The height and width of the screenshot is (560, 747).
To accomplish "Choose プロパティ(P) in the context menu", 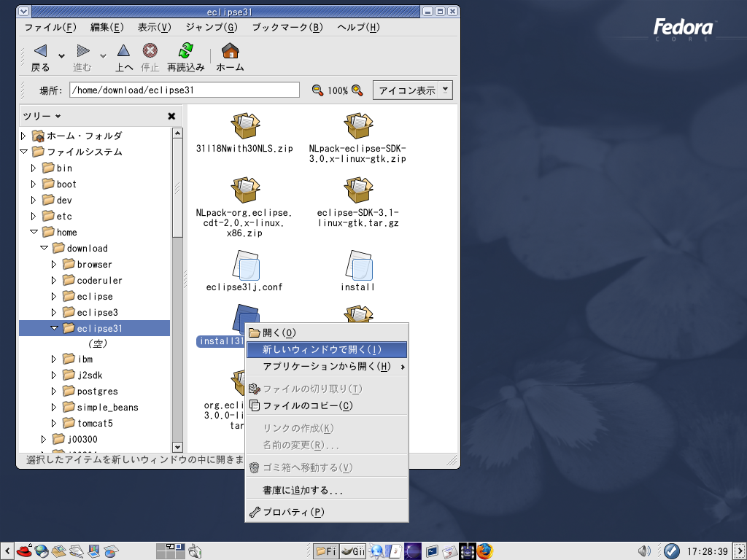I will (x=327, y=512).
